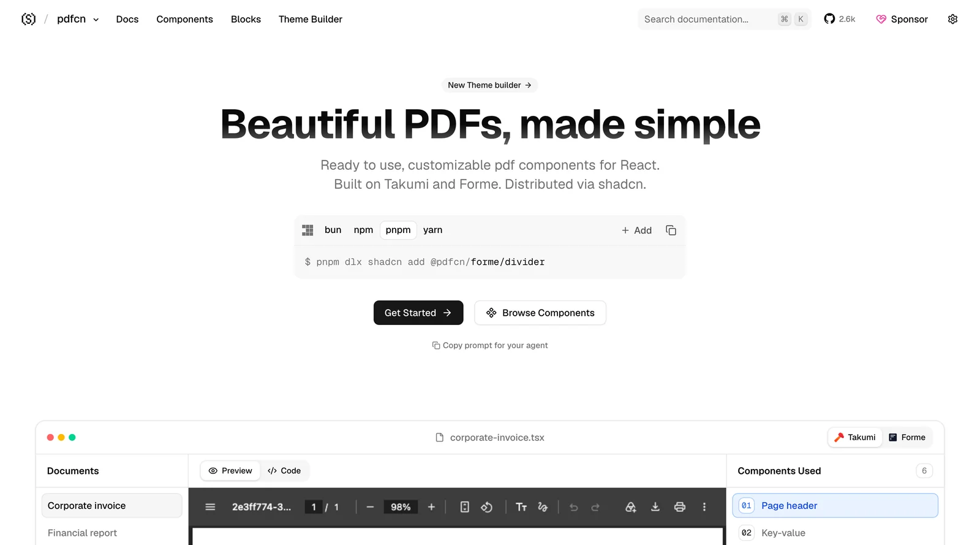Show the Code view
This screenshot has width=980, height=545.
284,471
